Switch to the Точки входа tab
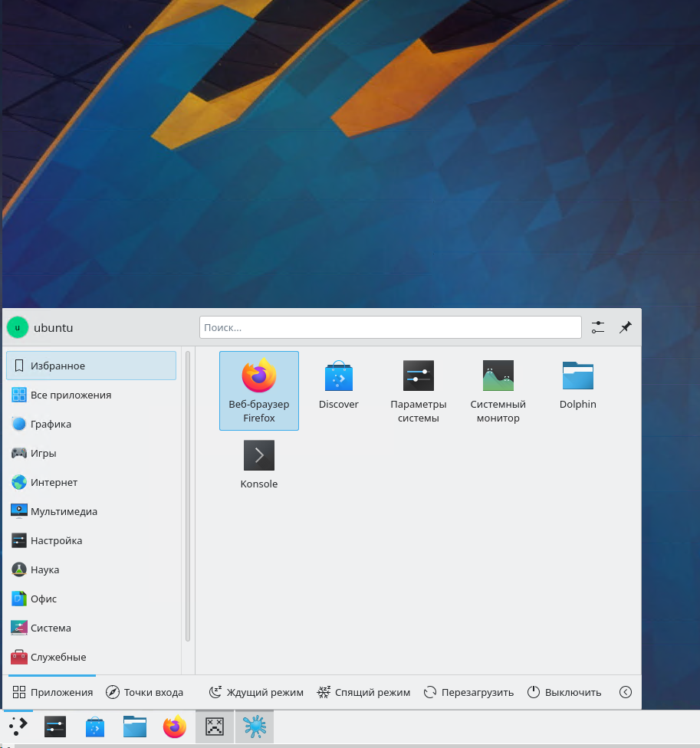 (x=145, y=691)
